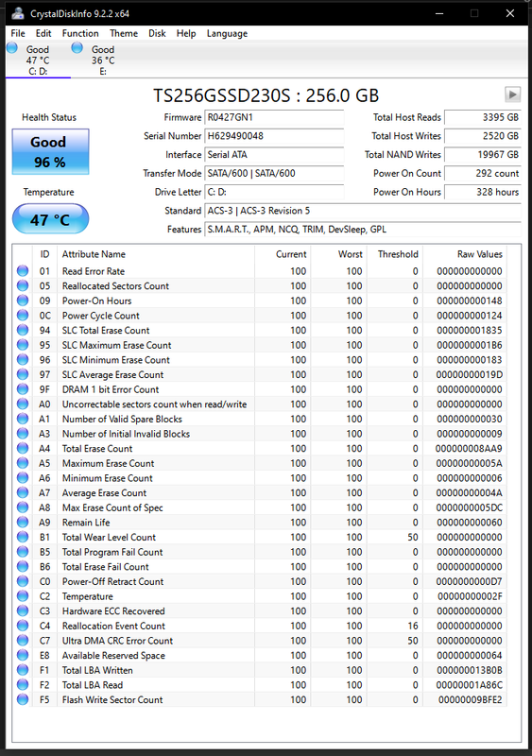Select the C: D: disk tab
532x756 pixels.
click(x=38, y=60)
